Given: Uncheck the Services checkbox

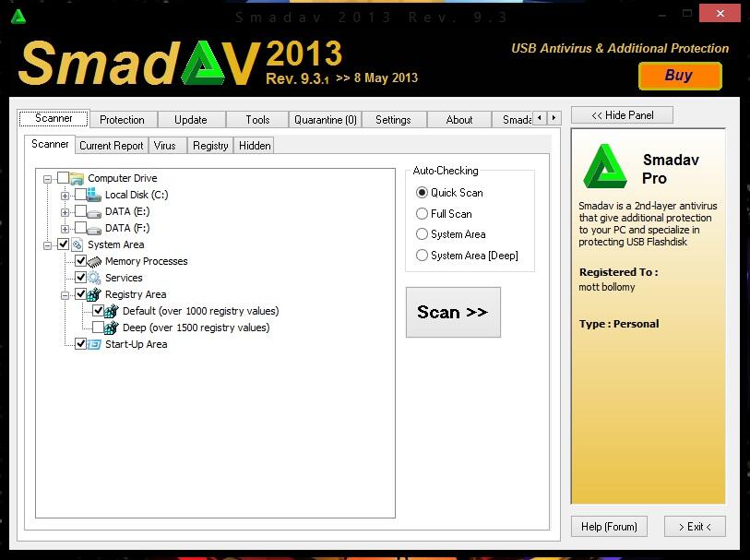Looking at the screenshot, I should pos(80,278).
